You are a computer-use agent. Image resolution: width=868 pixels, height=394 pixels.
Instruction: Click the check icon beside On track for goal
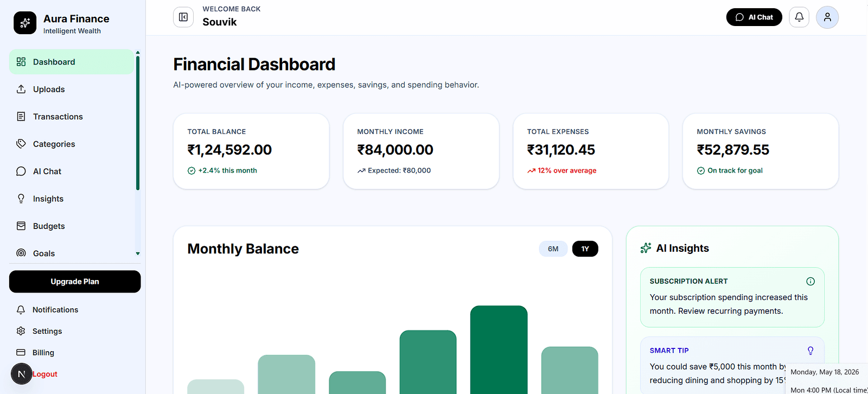[x=701, y=171]
